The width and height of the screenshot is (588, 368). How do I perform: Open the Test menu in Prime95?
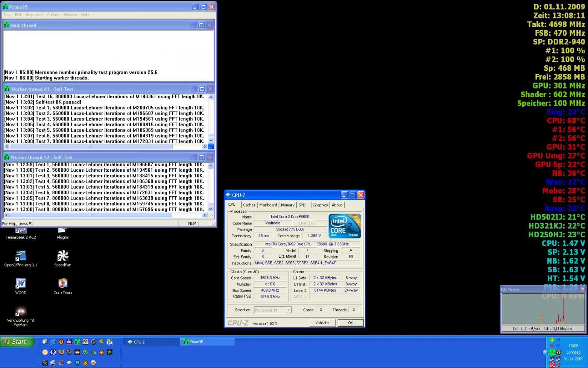[7, 15]
